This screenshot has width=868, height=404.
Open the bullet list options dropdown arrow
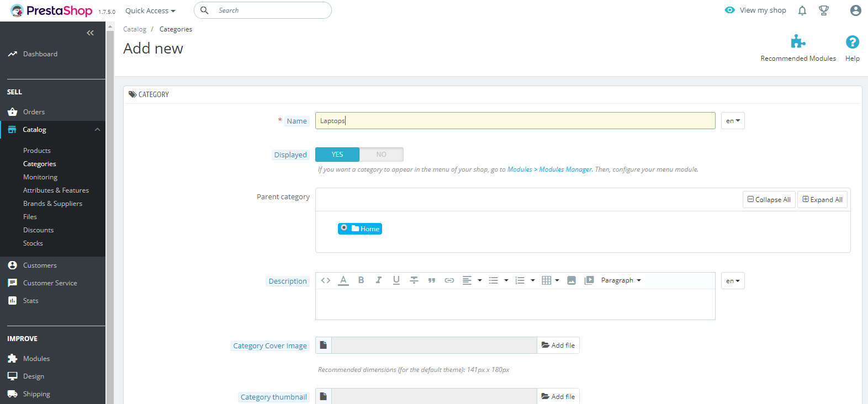506,280
